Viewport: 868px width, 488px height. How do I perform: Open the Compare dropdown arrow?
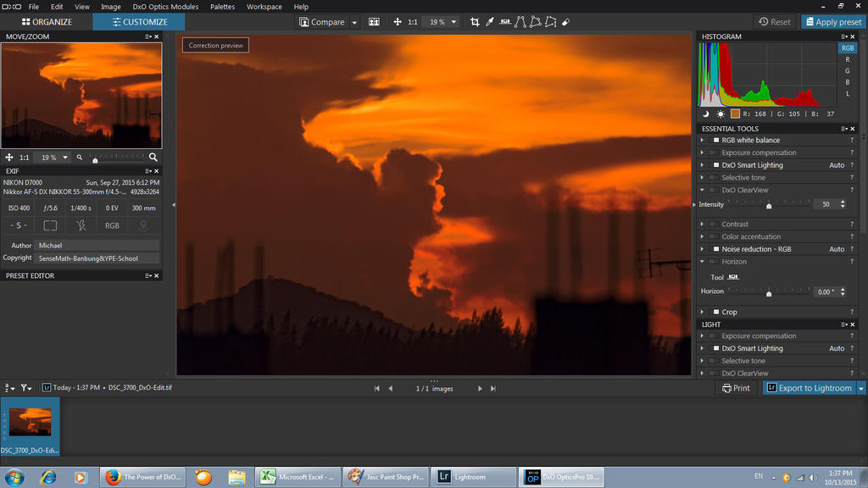tap(354, 22)
